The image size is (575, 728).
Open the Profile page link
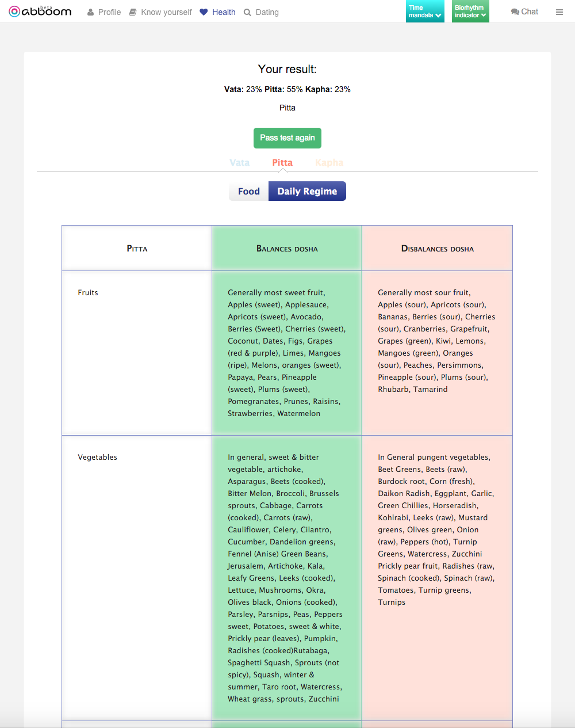109,12
